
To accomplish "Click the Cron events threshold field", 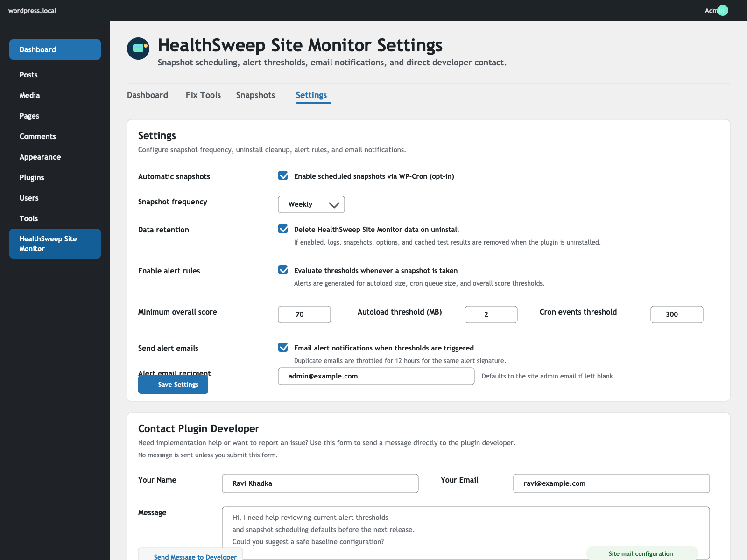I will [677, 315].
